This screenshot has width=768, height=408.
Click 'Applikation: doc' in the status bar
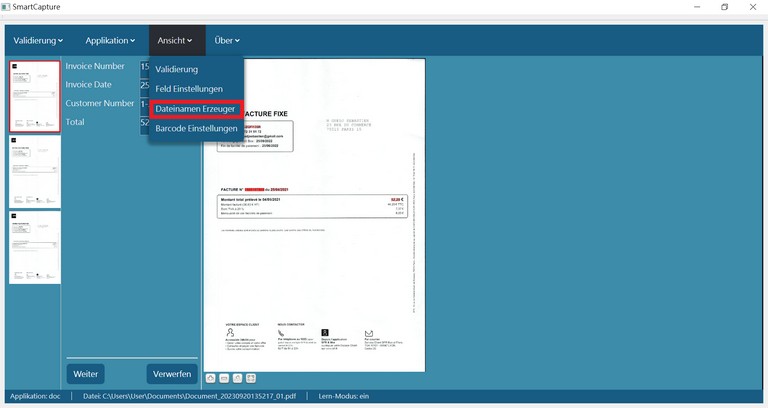[35, 396]
